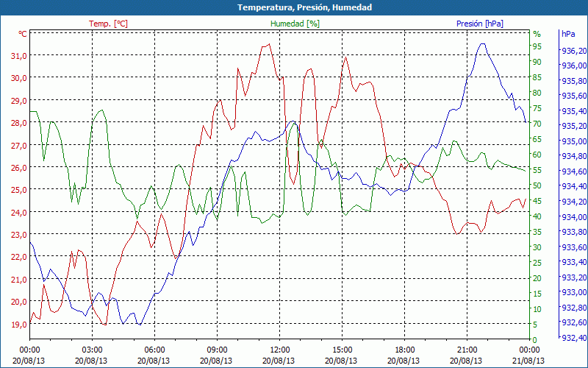Screen dimensions: 588x368
Task: Click pressure axis value 934,40
Action: [574, 187]
